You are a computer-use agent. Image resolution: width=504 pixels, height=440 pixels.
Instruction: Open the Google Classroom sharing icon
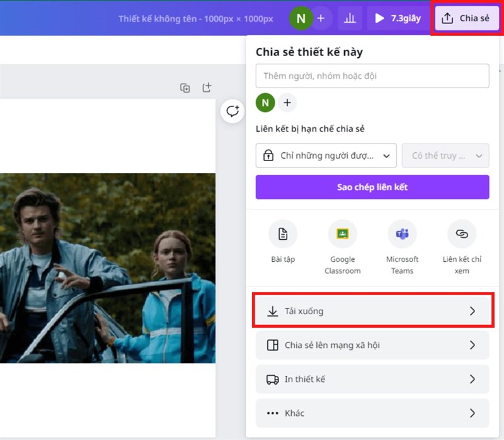[x=342, y=234]
